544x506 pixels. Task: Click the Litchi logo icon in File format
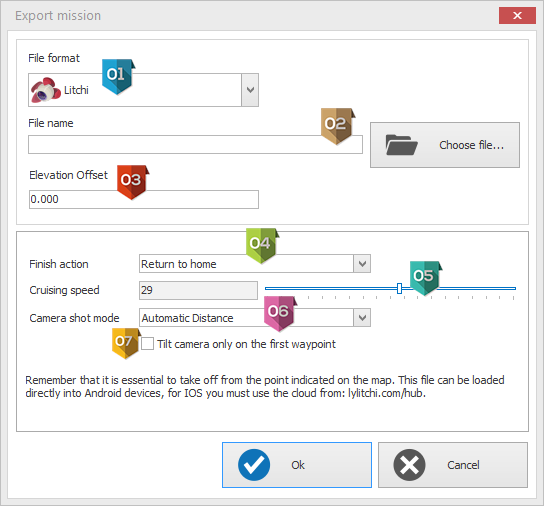45,90
